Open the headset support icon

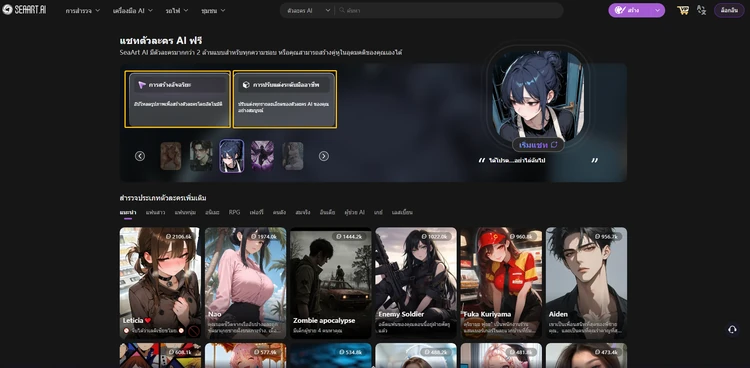pyautogui.click(x=732, y=329)
